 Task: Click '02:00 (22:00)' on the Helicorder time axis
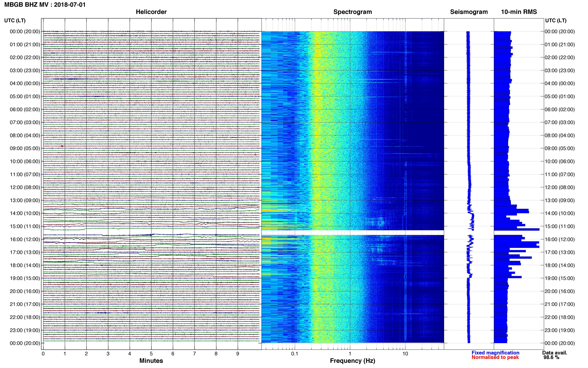point(25,57)
